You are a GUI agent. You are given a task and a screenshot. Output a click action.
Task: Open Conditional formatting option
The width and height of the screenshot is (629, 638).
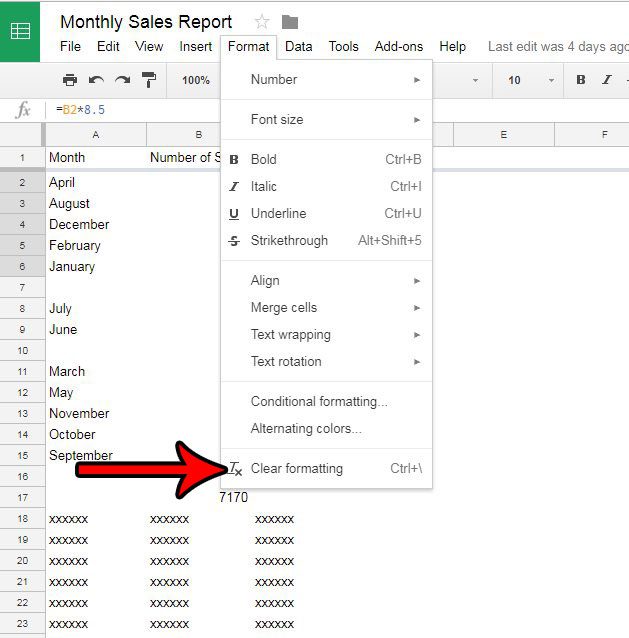click(x=319, y=401)
